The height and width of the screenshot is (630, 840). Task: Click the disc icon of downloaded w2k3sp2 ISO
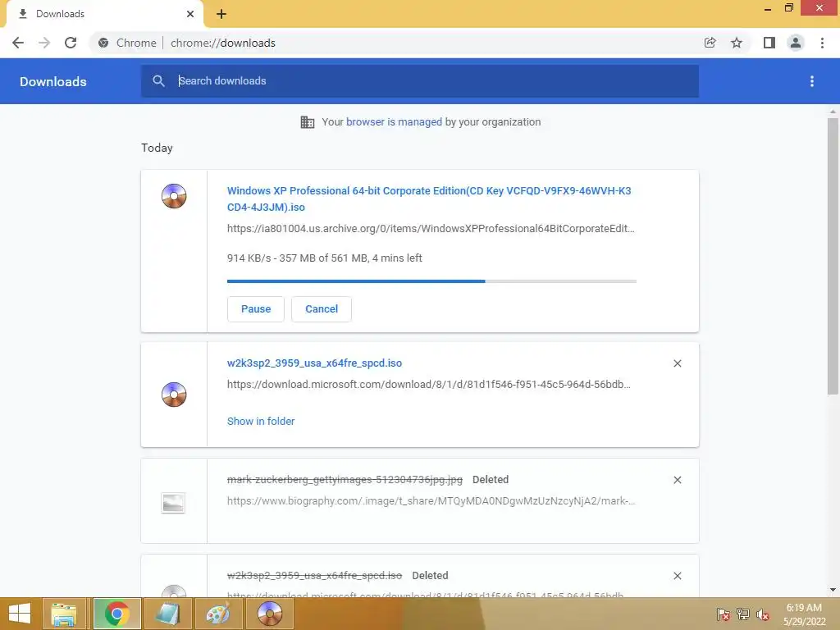coord(174,395)
